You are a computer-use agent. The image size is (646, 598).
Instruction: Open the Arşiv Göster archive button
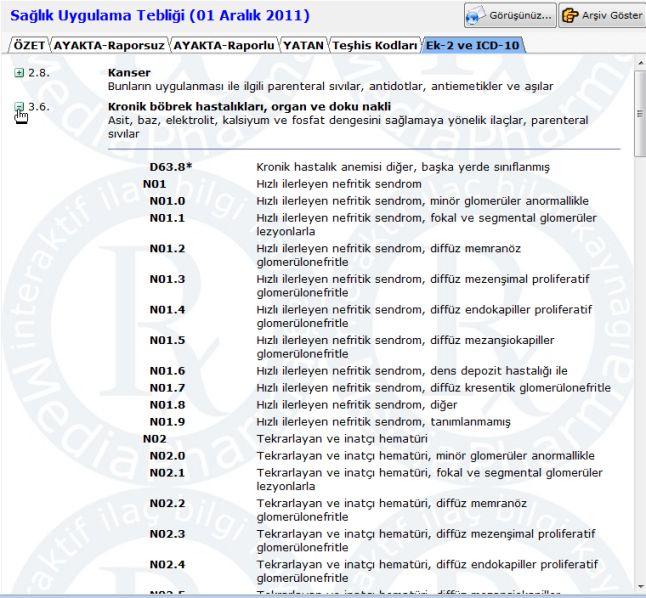tap(599, 16)
